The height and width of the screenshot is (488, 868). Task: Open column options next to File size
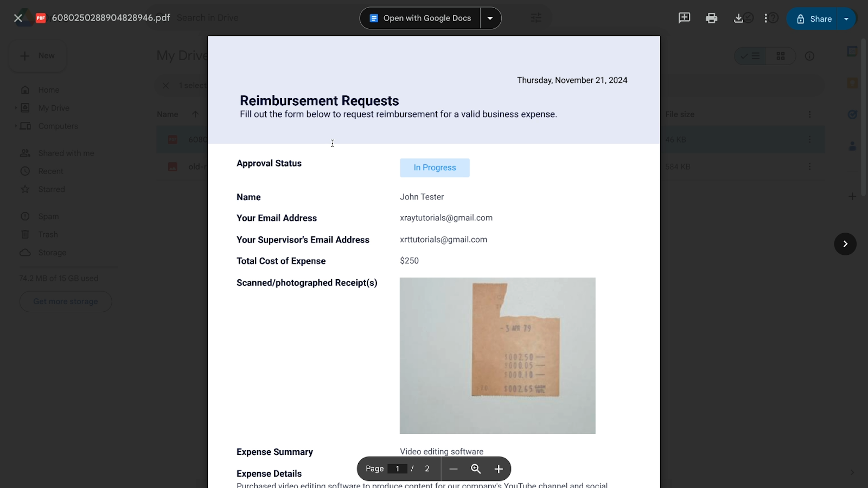(809, 114)
